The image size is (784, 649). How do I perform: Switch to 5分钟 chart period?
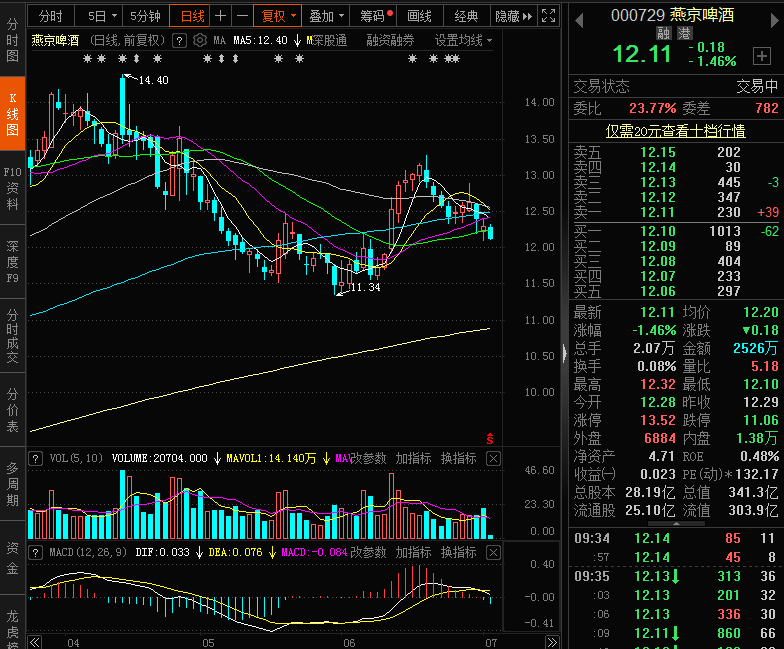click(x=145, y=16)
